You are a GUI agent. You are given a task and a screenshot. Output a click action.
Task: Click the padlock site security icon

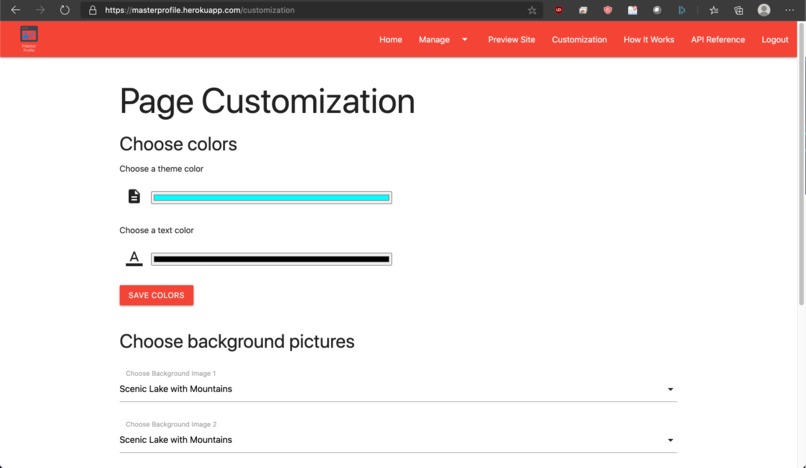(x=93, y=10)
